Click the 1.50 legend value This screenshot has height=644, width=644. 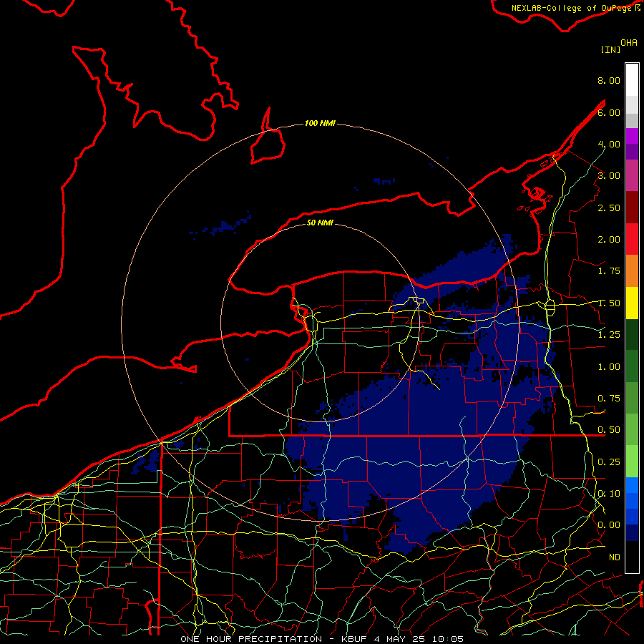pyautogui.click(x=609, y=303)
